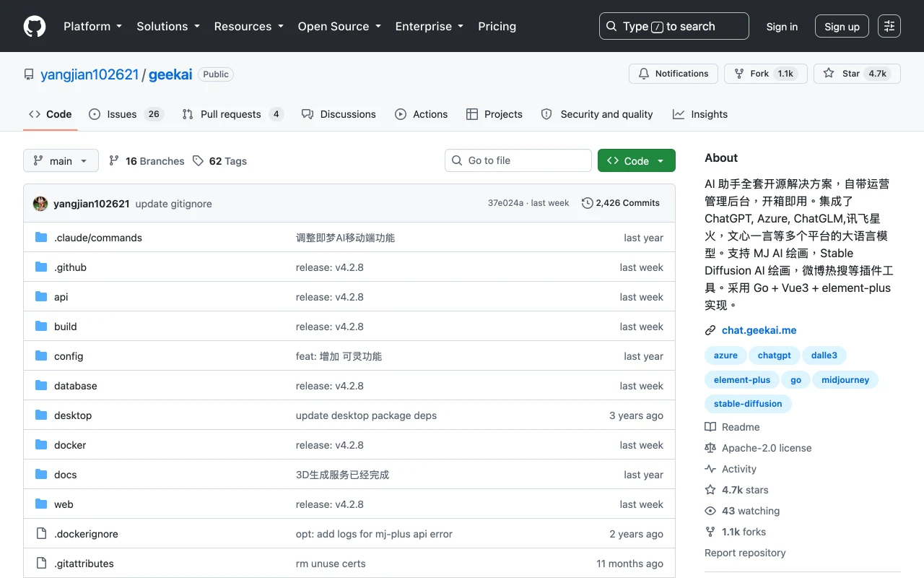Click the folder icon beside api
The image size is (924, 578).
coord(41,297)
